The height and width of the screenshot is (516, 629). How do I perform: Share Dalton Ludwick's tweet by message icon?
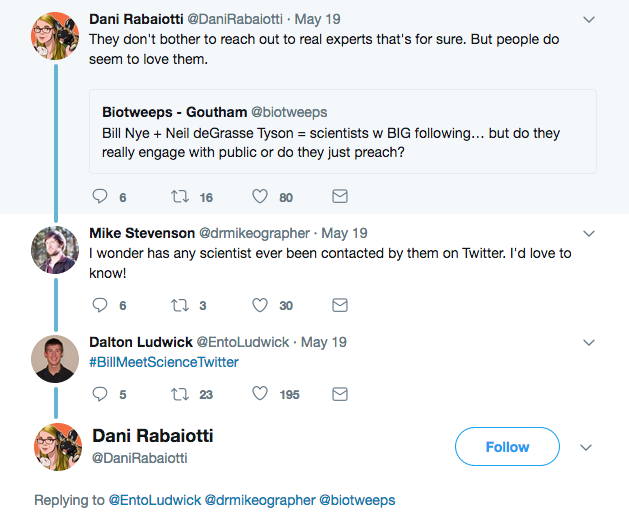339,394
